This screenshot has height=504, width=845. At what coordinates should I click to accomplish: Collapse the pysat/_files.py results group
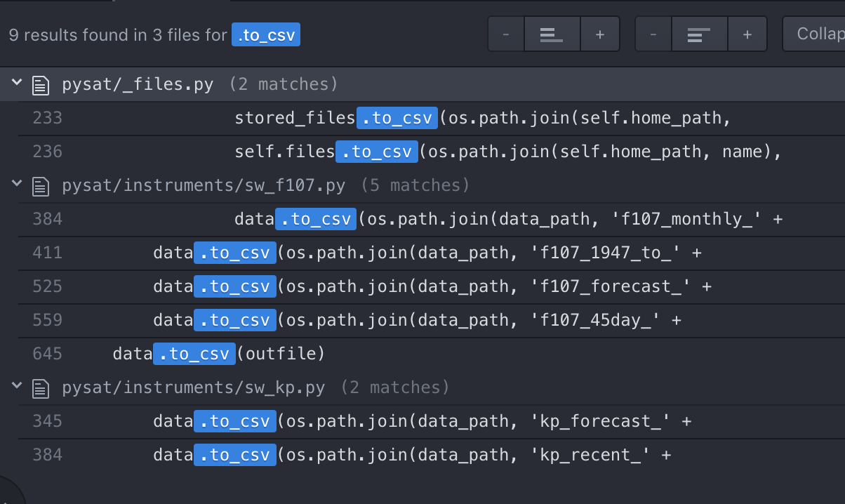(x=17, y=83)
